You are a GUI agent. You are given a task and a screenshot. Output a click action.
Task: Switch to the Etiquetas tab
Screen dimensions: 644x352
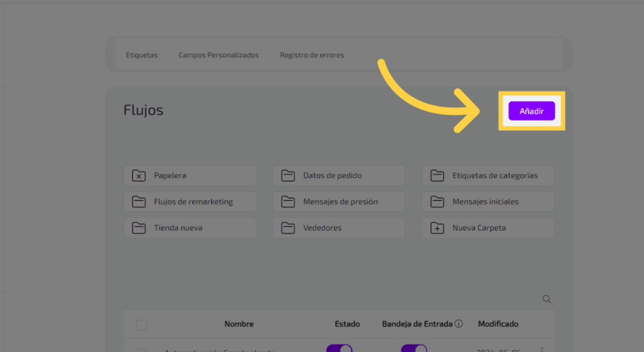142,55
